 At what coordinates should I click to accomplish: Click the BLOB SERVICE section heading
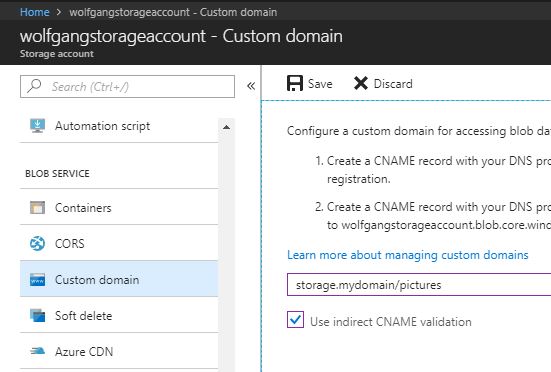point(57,174)
